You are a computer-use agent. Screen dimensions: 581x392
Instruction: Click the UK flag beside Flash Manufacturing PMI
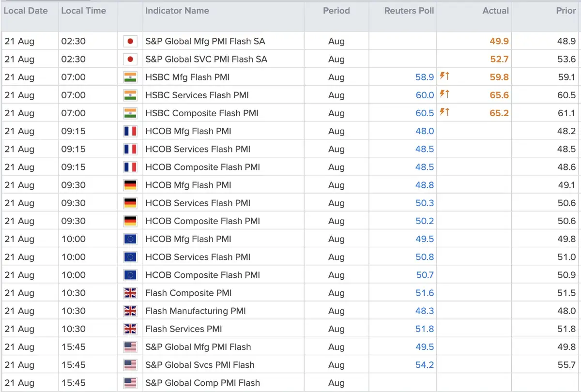[130, 311]
